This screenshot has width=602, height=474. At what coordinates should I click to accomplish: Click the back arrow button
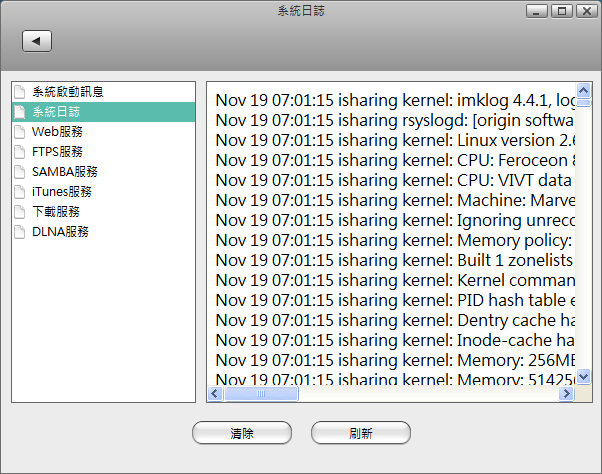click(x=37, y=41)
